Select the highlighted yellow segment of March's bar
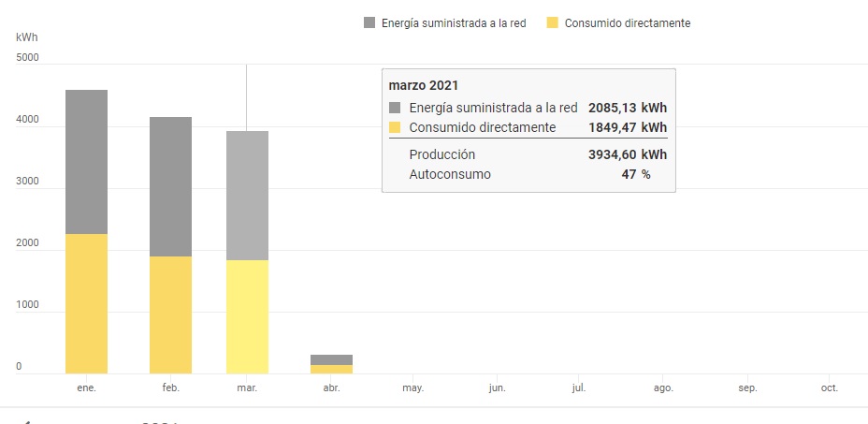 [x=247, y=316]
